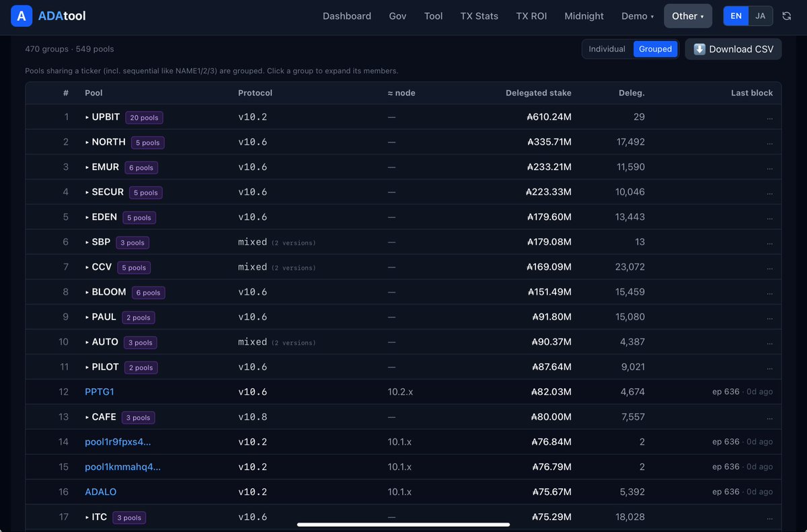The width and height of the screenshot is (807, 532).
Task: Expand the PAUL pool group
Action: click(x=100, y=317)
